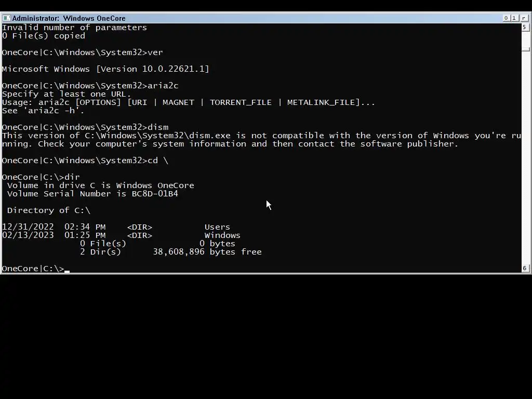Click the 'nning. Check your computer's system' line
This screenshot has height=399, width=532.
[230, 144]
